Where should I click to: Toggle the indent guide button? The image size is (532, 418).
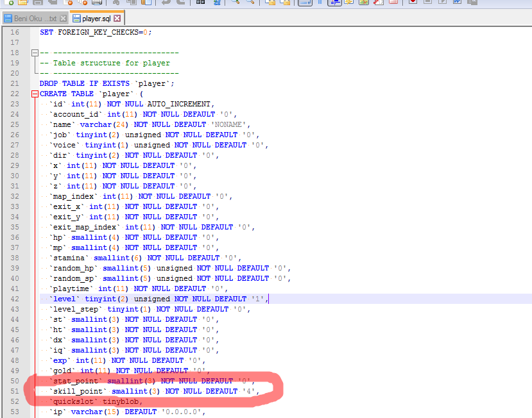334,2
